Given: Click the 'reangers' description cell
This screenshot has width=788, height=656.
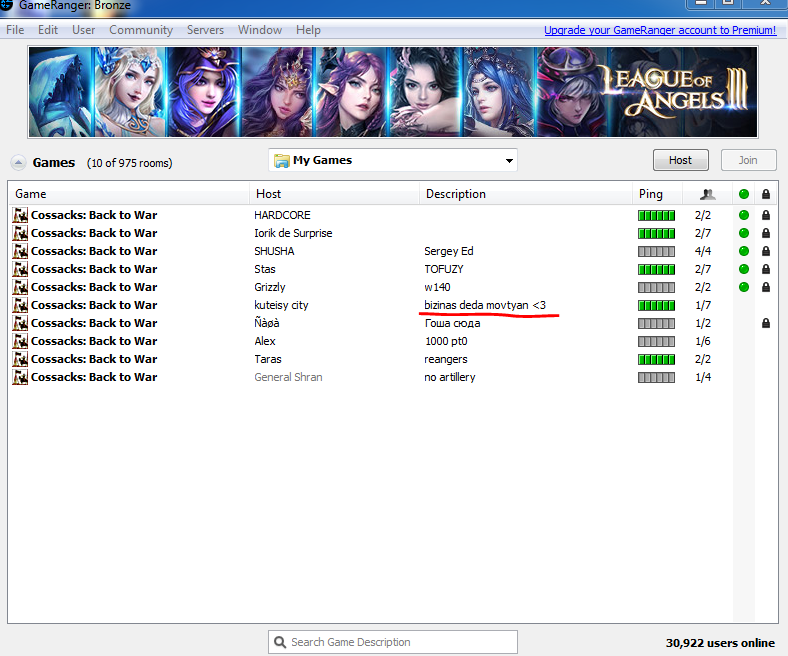Looking at the screenshot, I should tap(445, 359).
